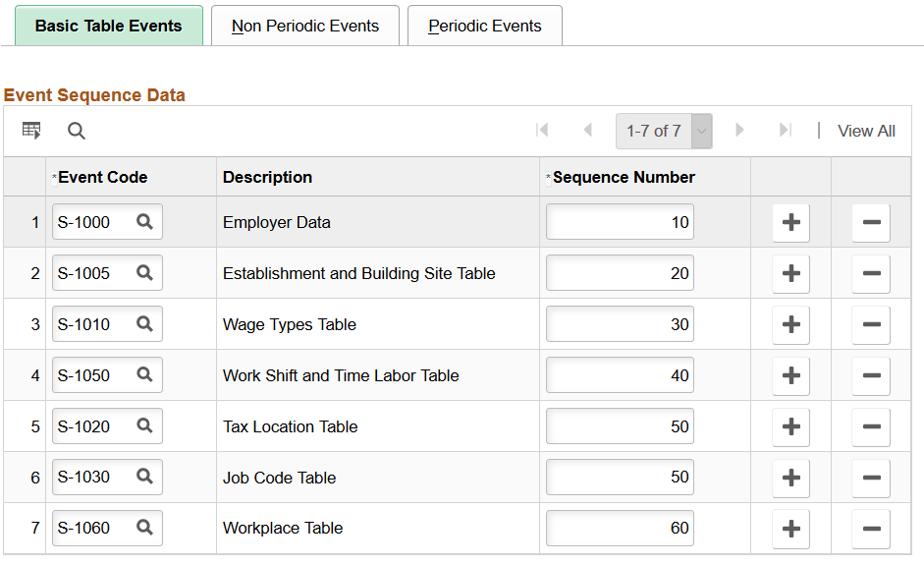Add row after Establishment and Building Site Table
The height and width of the screenshot is (565, 924).
(x=790, y=273)
